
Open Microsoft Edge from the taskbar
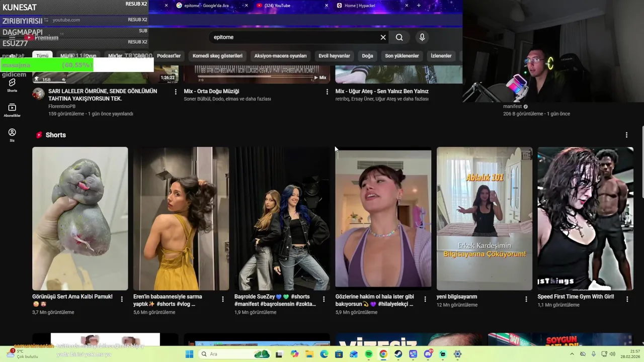[324, 354]
